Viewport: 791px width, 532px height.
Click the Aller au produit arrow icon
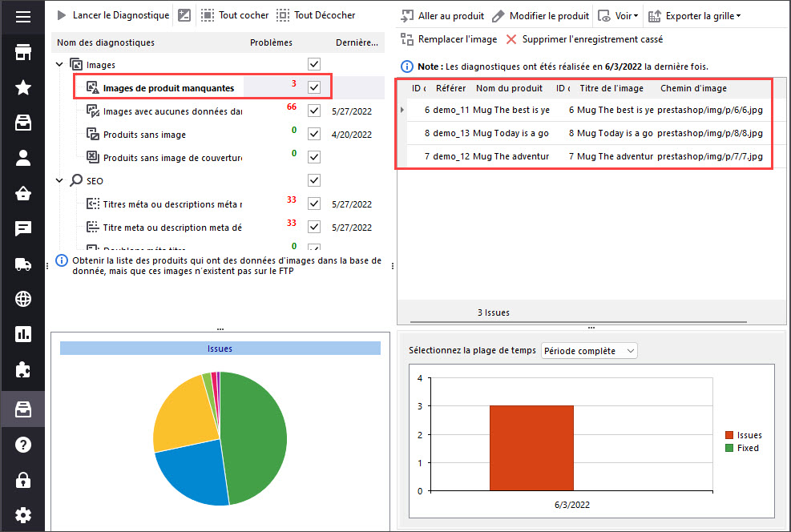coord(406,16)
